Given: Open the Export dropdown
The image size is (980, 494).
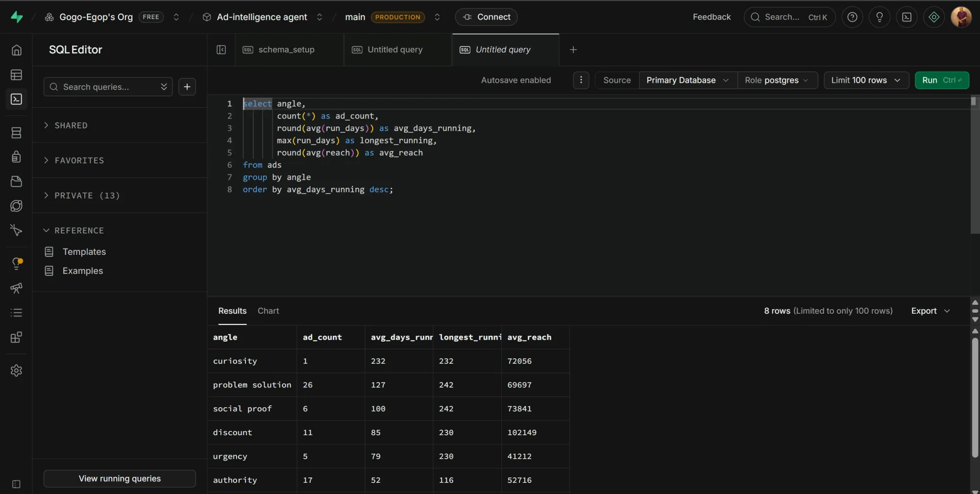Looking at the screenshot, I should point(931,311).
